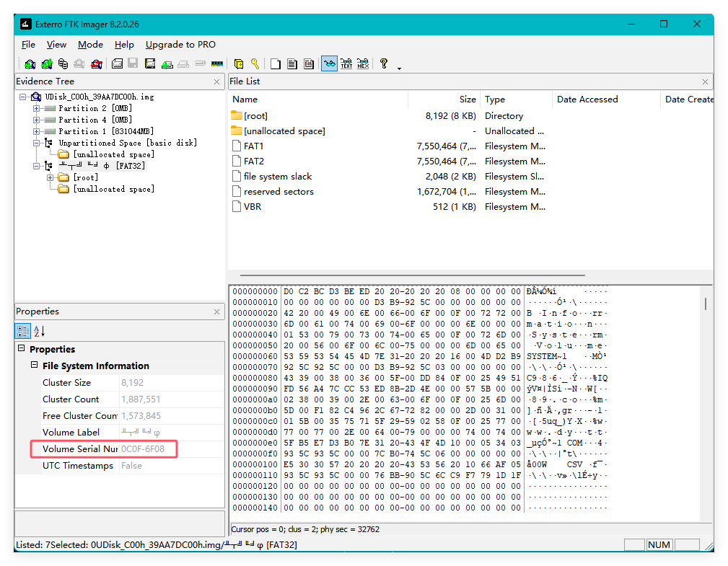Click the Export Logical Image icon
The width and height of the screenshot is (728, 566).
(x=150, y=64)
